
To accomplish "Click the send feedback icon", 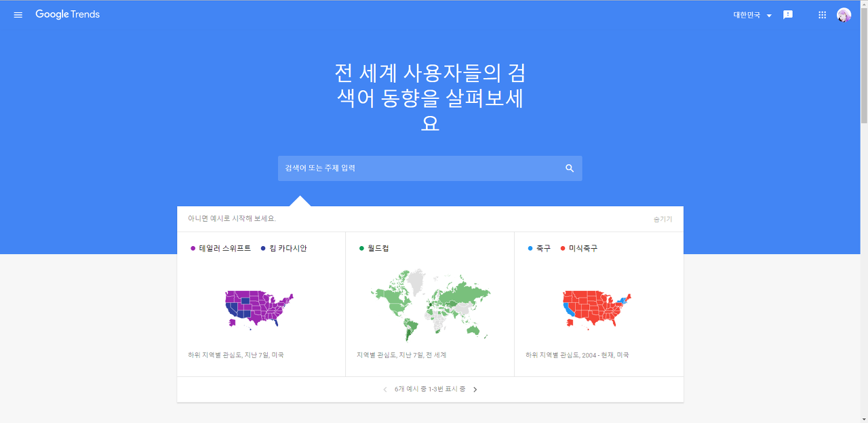I will pos(788,15).
